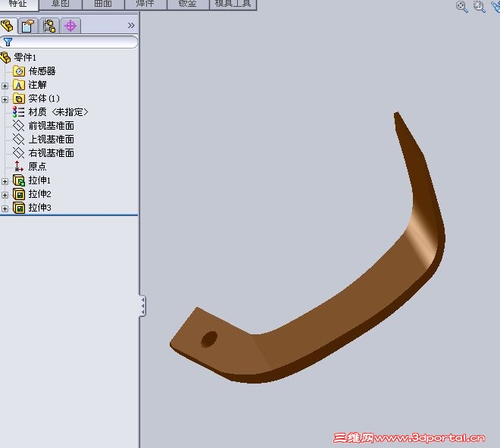
Task: Select the 拉伸2 feature label
Action: (39, 194)
